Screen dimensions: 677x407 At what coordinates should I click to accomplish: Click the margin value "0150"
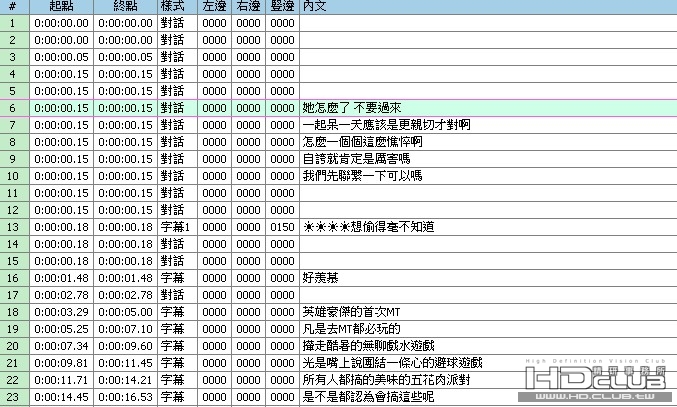[x=282, y=227]
